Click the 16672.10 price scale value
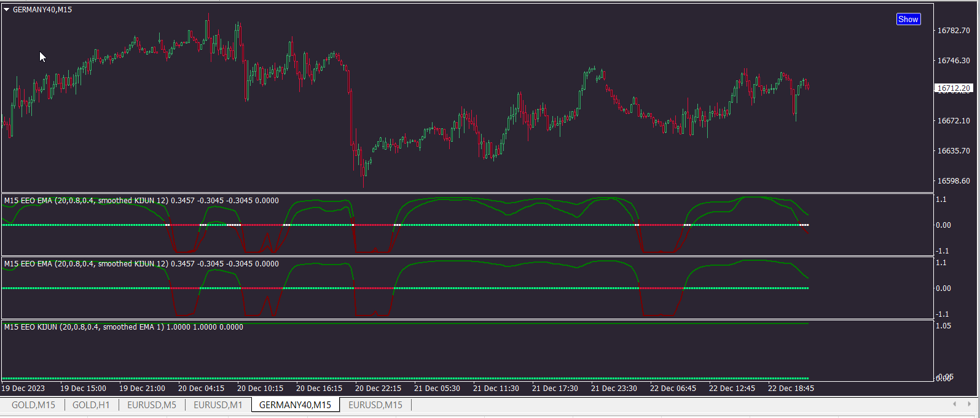Image resolution: width=980 pixels, height=418 pixels. pyautogui.click(x=954, y=120)
